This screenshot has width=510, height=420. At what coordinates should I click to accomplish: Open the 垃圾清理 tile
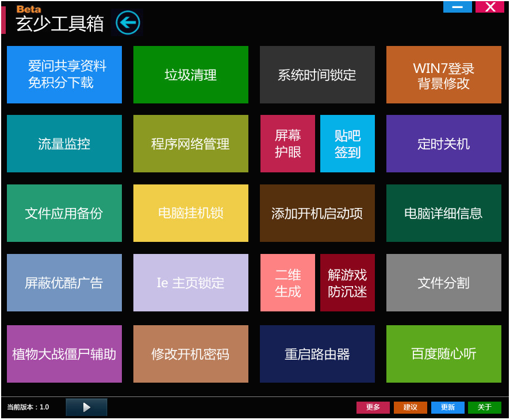click(190, 75)
